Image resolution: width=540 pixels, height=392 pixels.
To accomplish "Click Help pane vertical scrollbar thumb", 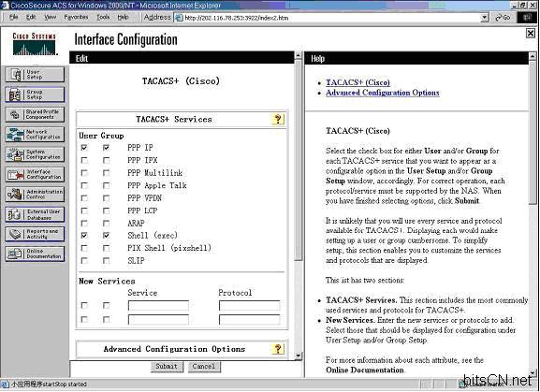I will [533, 133].
